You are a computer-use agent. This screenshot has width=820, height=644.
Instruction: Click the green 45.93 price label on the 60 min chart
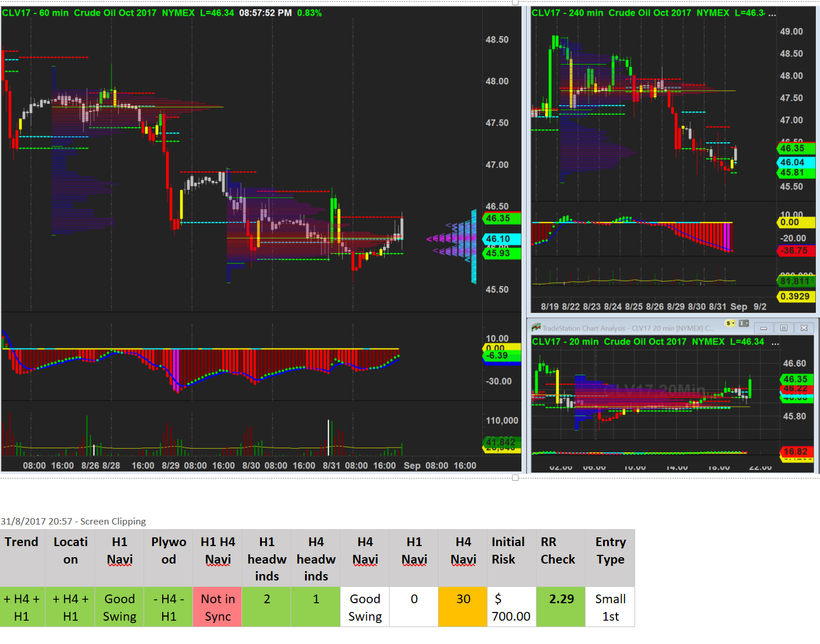(502, 254)
